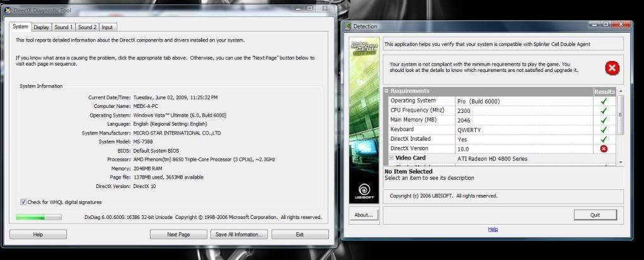Click the Detection window title bar icon
This screenshot has height=260, width=644.
pyautogui.click(x=347, y=27)
